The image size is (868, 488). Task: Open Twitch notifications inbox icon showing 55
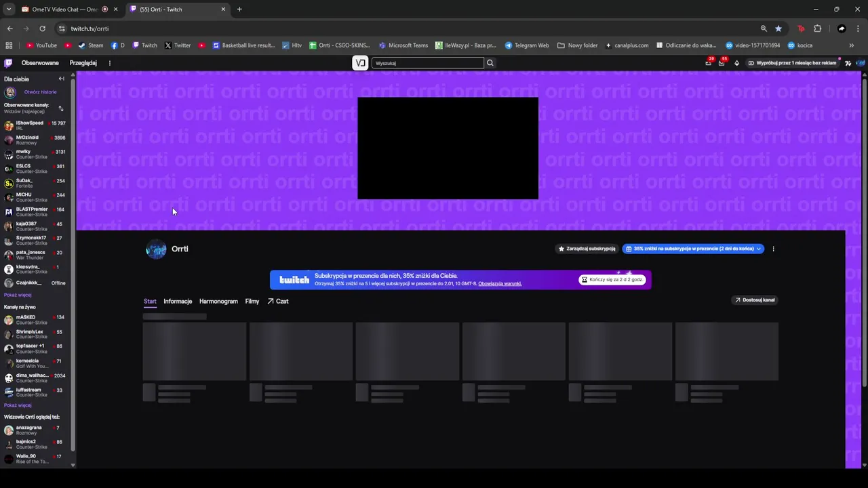coord(722,62)
